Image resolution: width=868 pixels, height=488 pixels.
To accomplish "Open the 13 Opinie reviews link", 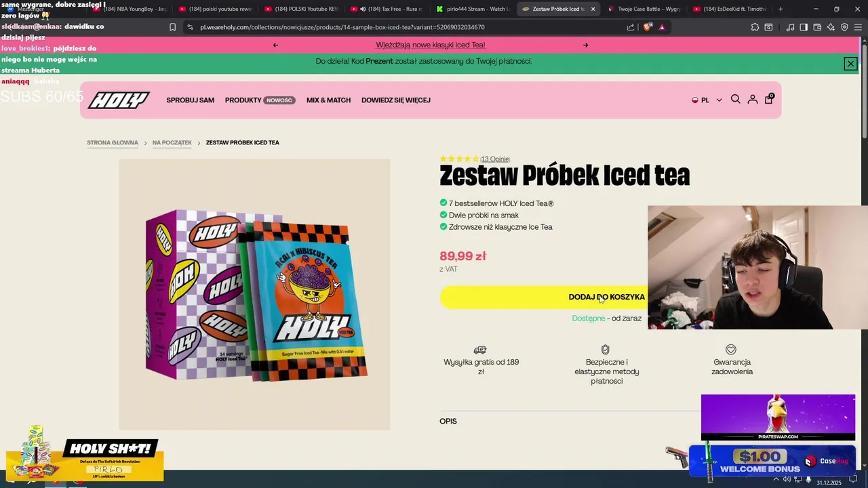I will [x=495, y=159].
